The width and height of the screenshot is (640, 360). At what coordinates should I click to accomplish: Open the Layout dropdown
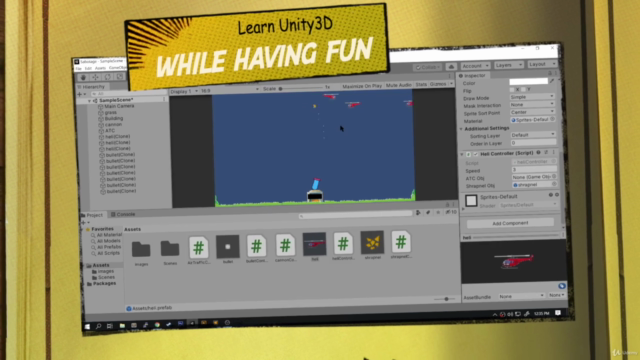click(x=542, y=64)
